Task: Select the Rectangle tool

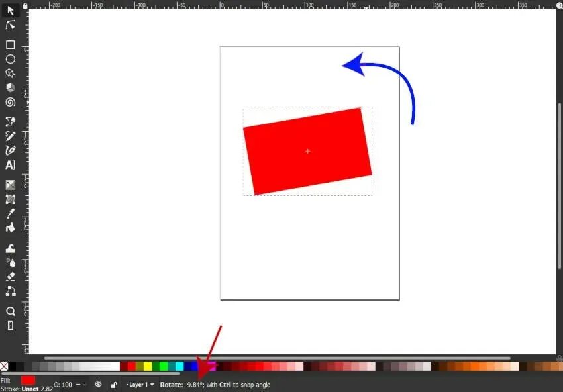Action: click(x=10, y=44)
